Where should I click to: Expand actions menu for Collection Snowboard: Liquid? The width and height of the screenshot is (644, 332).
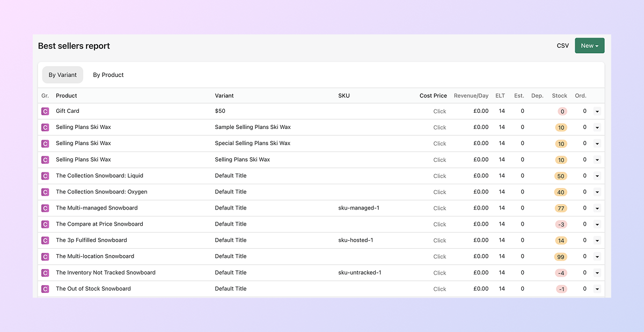pyautogui.click(x=597, y=176)
